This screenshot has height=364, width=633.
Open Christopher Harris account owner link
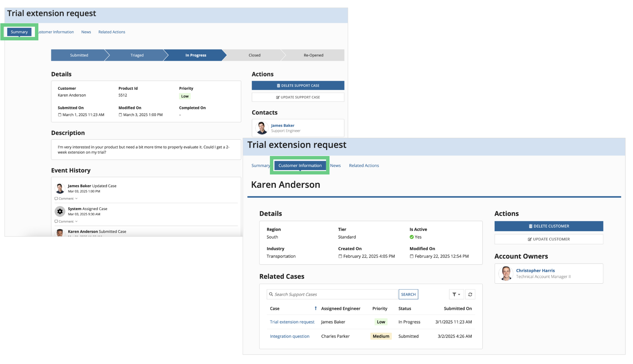(535, 271)
